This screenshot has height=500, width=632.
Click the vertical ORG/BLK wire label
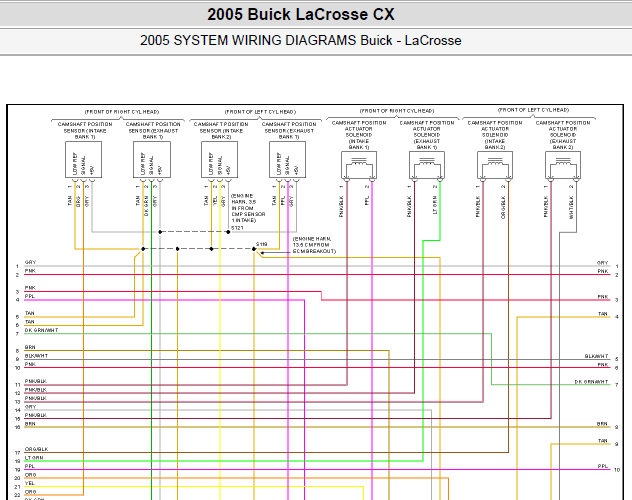point(503,207)
